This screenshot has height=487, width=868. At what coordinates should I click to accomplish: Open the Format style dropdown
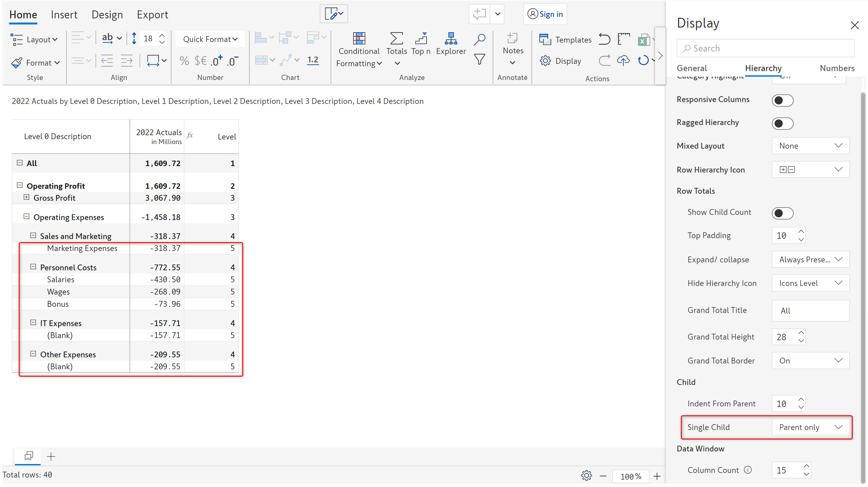point(36,63)
